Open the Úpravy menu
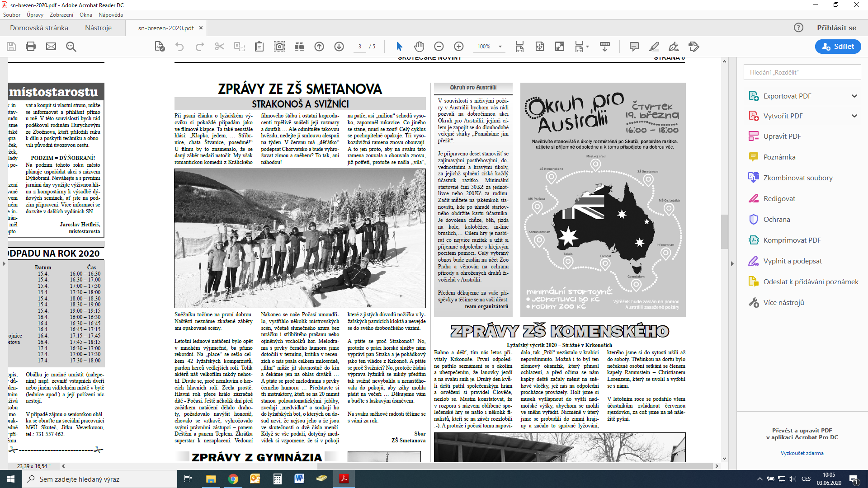 (35, 15)
